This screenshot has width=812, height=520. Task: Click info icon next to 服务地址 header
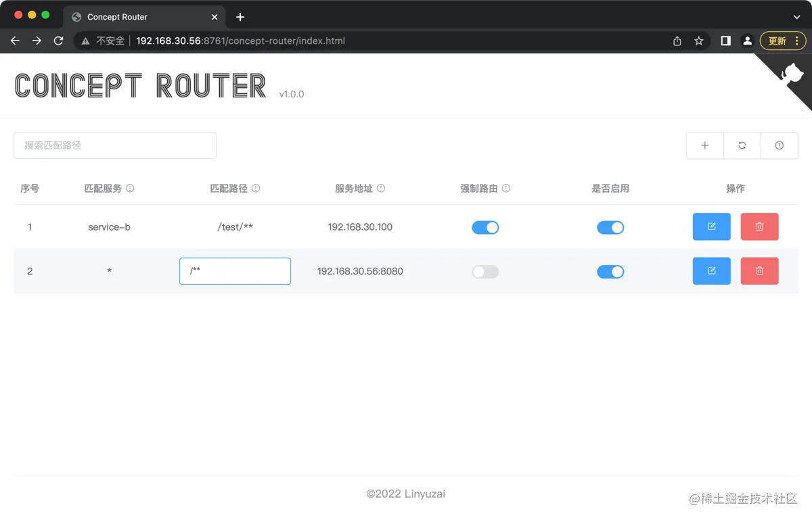(381, 189)
